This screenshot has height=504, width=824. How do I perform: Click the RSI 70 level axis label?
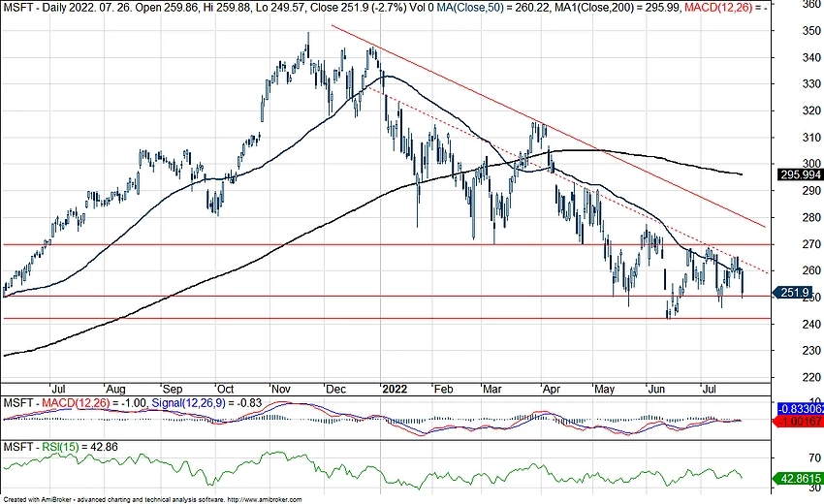[815, 458]
